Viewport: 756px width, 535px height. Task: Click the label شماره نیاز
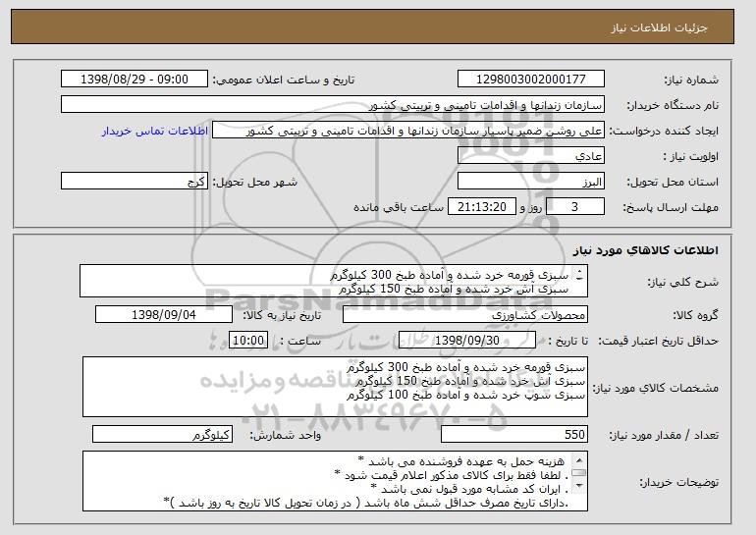coord(691,80)
